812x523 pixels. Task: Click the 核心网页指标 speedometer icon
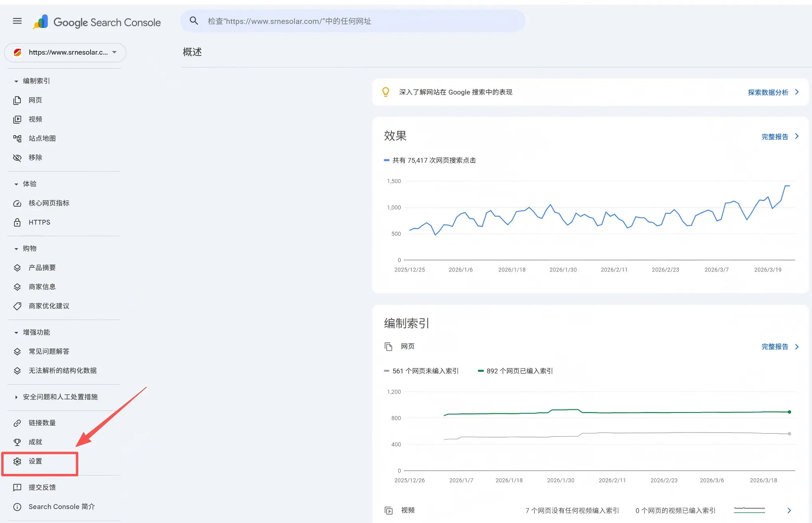click(x=17, y=203)
